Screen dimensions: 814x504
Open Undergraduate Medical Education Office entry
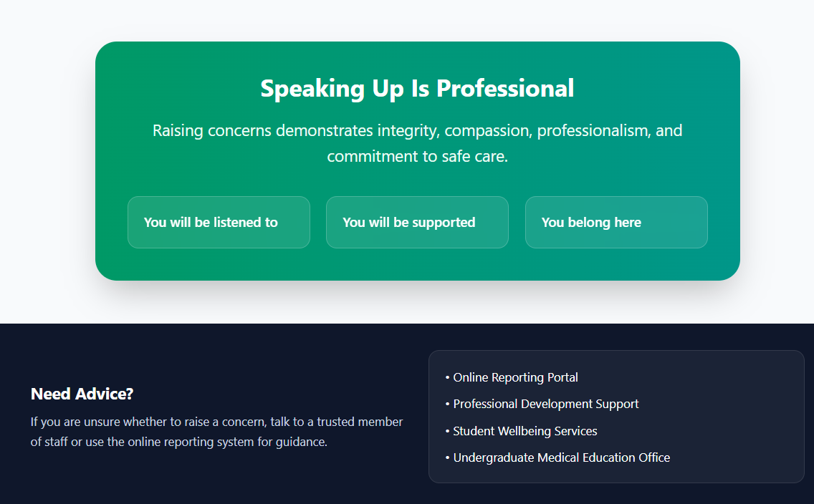tap(561, 457)
